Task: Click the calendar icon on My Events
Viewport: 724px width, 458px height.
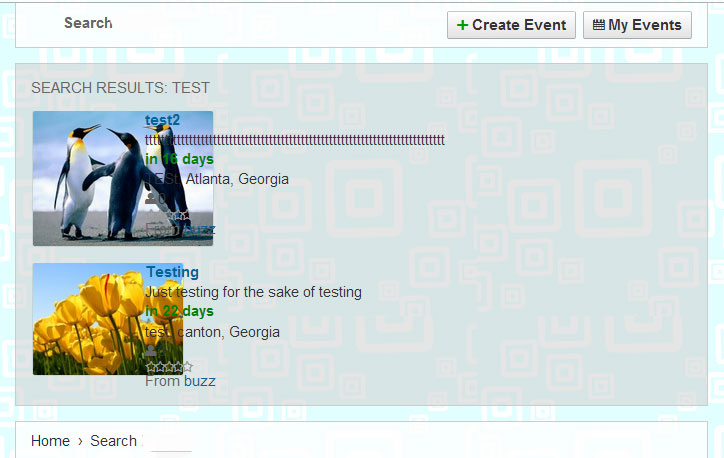Action: point(598,25)
